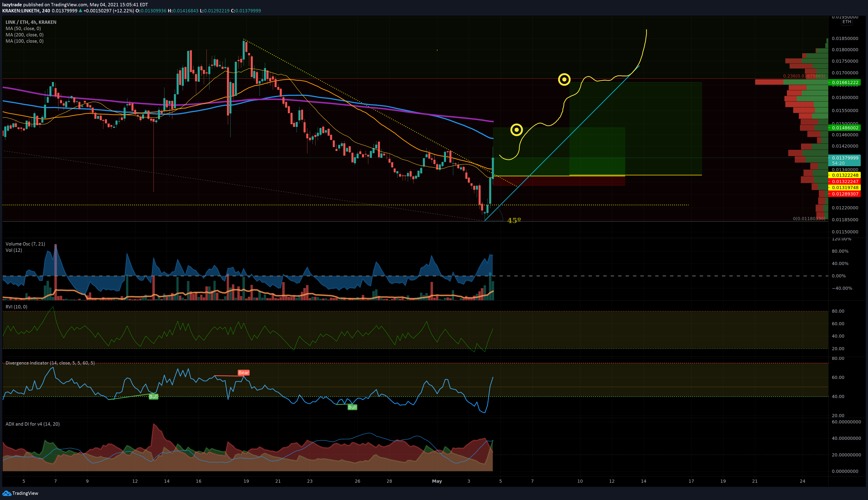The height and width of the screenshot is (500, 868).
Task: Click the yellow target circle near 0.0167
Action: 564,80
